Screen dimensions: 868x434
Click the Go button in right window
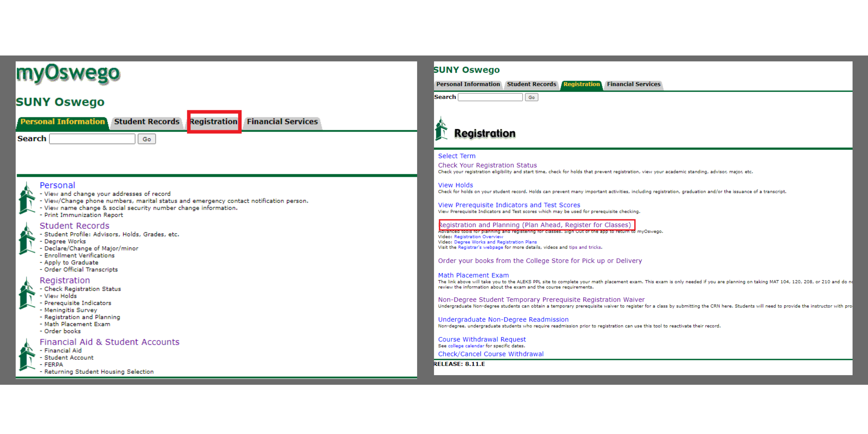tap(531, 97)
